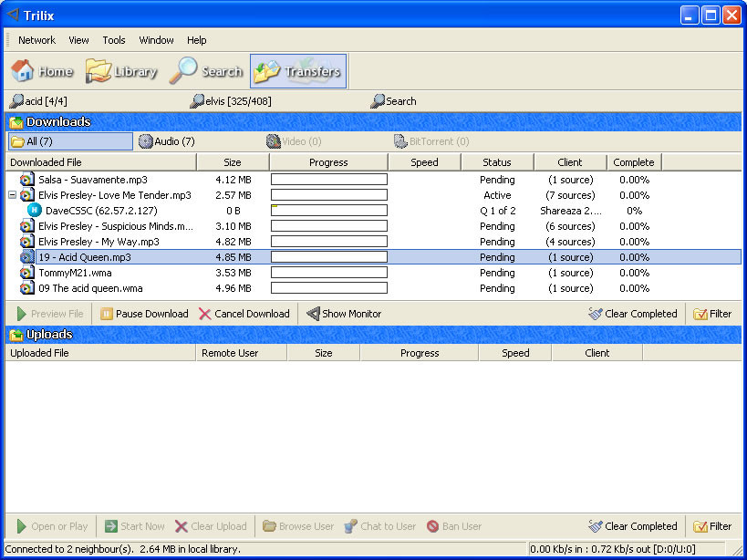Click Ban User button
This screenshot has height=560, width=747.
[x=454, y=526]
